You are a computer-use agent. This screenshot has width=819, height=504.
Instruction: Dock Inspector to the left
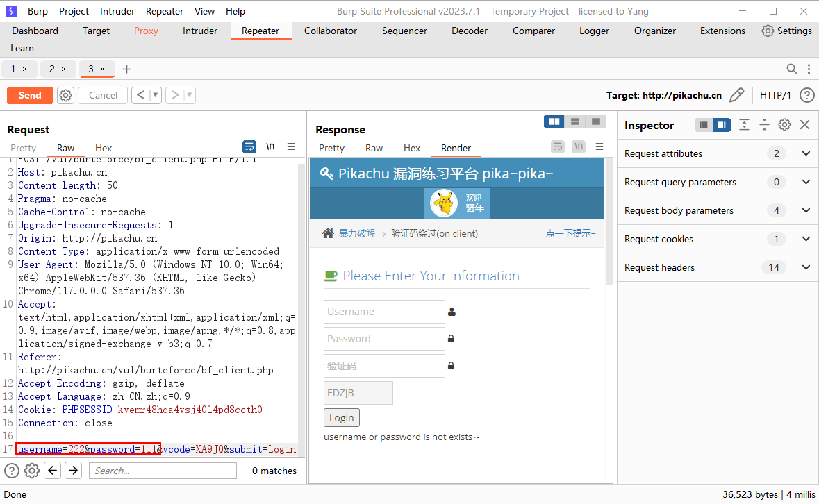tap(704, 125)
